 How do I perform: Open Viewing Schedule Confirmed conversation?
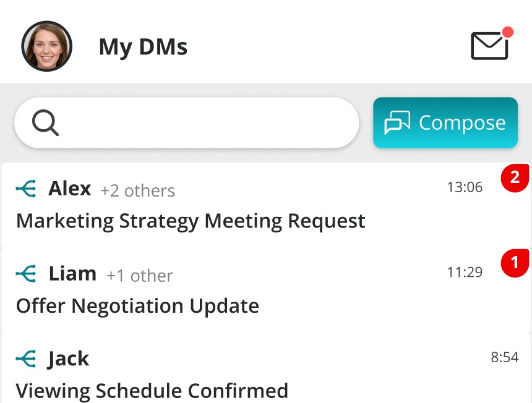152,391
